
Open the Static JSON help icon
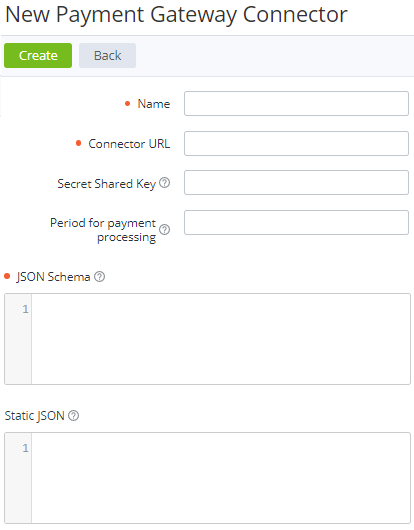(x=73, y=415)
